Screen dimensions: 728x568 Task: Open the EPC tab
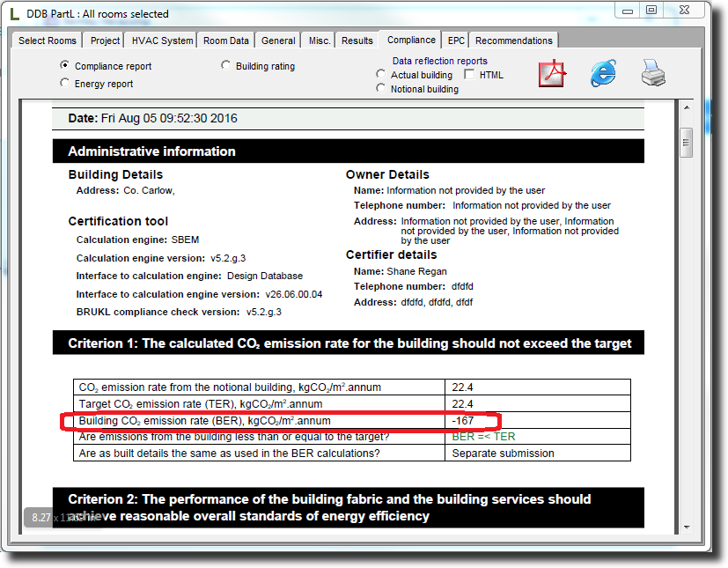click(456, 41)
